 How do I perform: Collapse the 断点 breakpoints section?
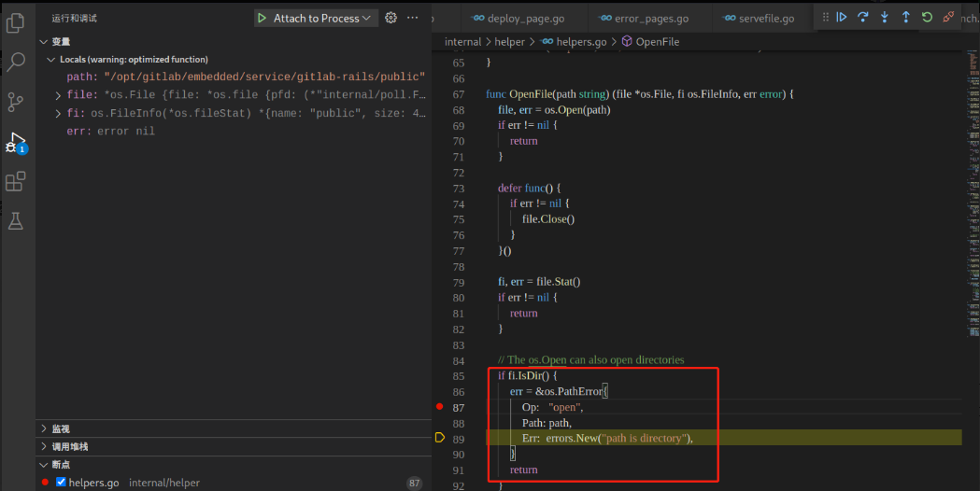44,465
